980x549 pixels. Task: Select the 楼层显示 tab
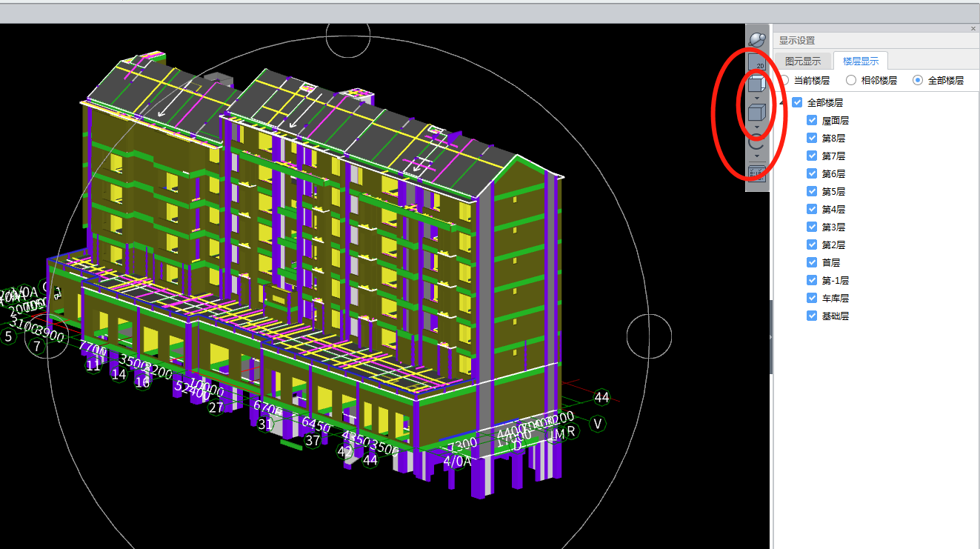(x=861, y=61)
